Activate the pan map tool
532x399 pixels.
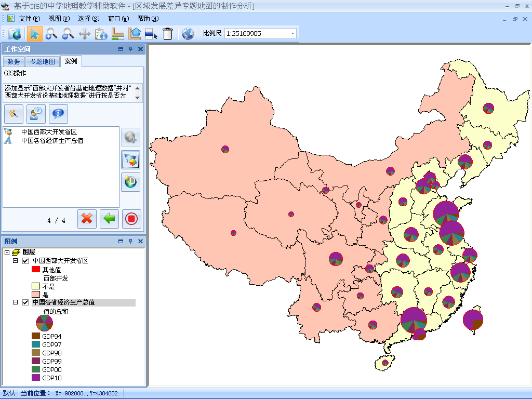click(85, 34)
